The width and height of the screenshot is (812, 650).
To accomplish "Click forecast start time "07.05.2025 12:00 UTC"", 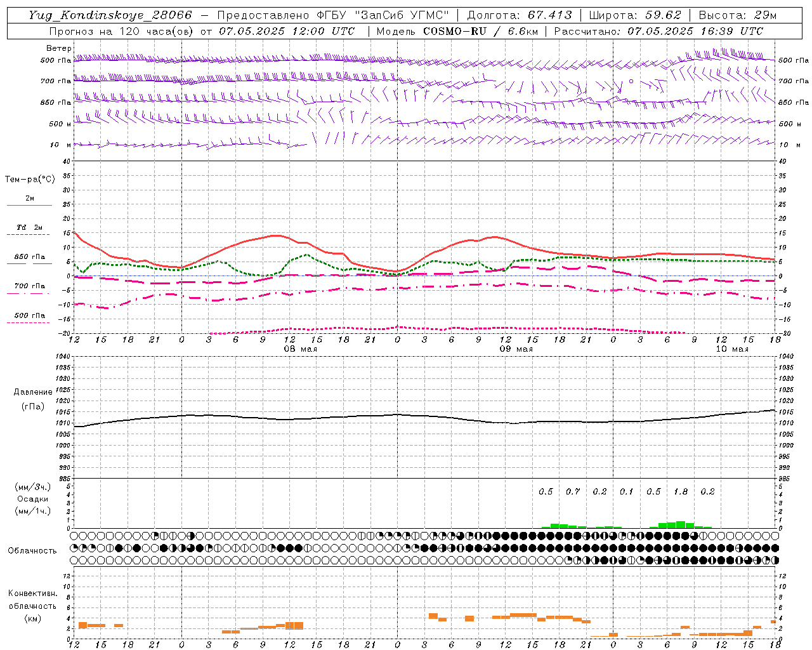I will [287, 31].
